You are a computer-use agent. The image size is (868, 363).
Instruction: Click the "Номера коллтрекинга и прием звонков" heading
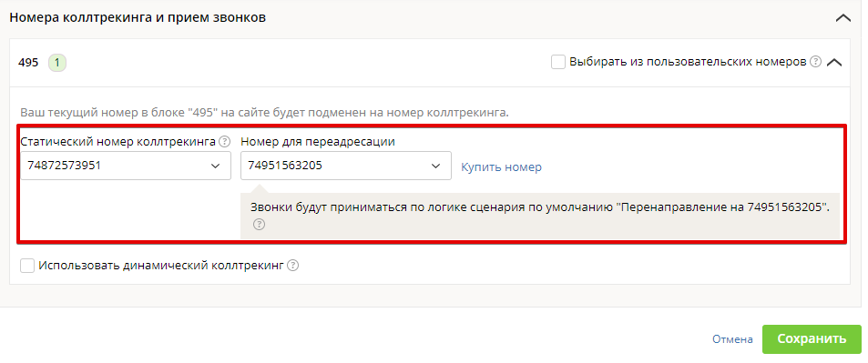click(x=138, y=17)
